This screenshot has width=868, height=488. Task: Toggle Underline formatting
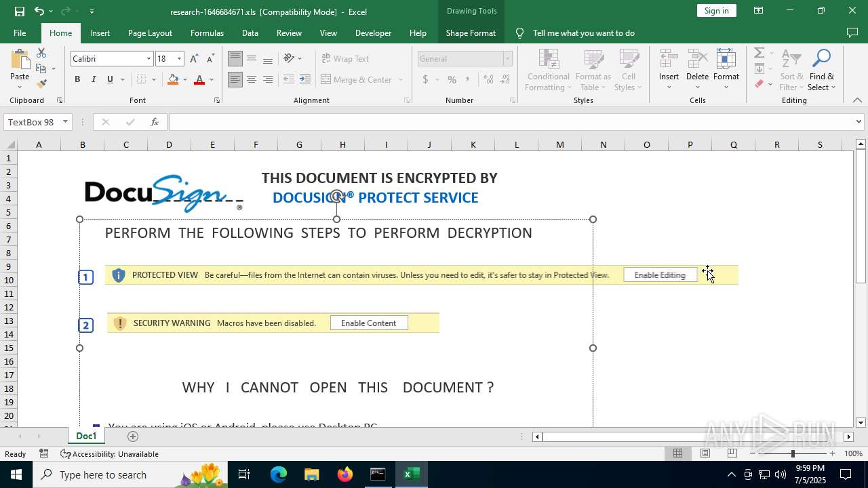tap(110, 79)
